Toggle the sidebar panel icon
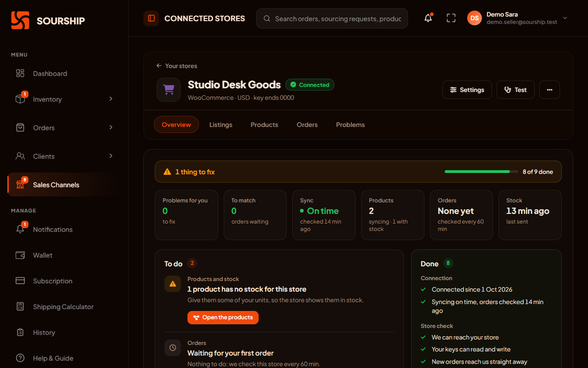588x368 pixels. [151, 18]
